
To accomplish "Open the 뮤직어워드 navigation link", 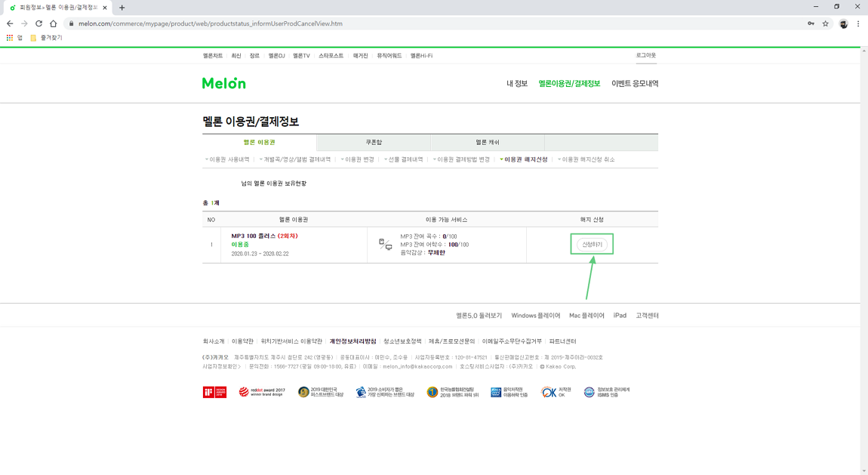I will tap(389, 56).
